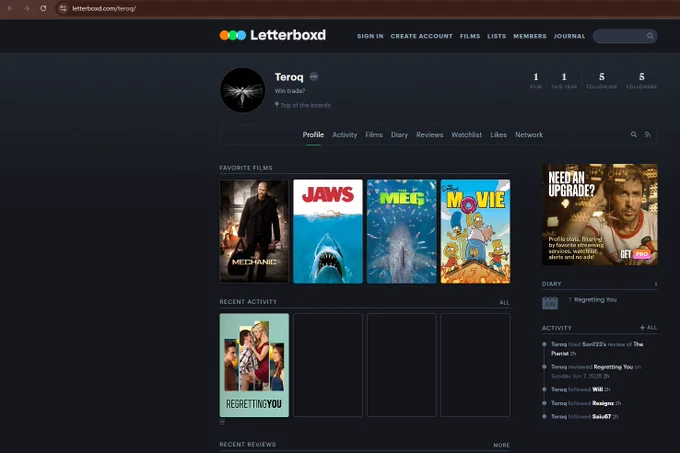
Task: Click the magnifier icon in the header search box
Action: click(x=650, y=36)
